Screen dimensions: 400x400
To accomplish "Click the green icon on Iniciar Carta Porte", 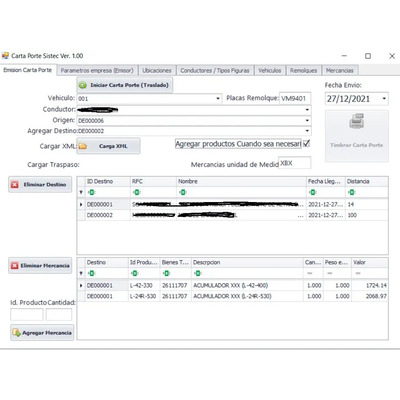I will [82, 85].
